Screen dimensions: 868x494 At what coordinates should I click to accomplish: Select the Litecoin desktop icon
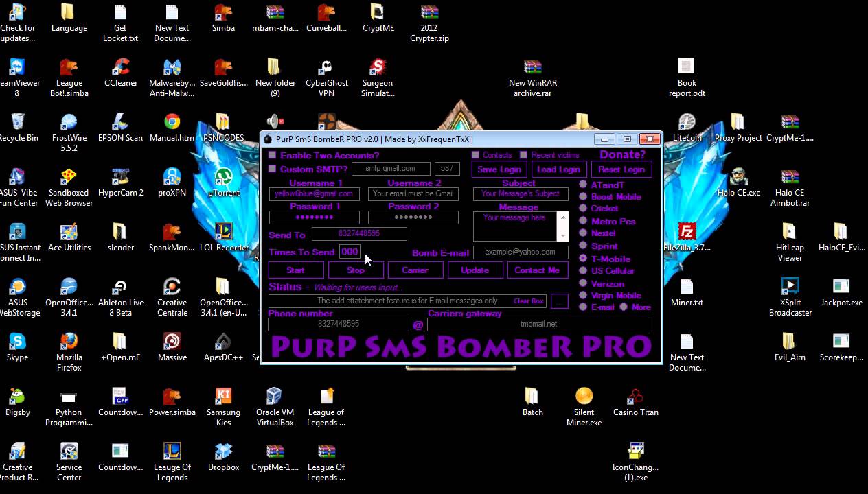(x=687, y=128)
